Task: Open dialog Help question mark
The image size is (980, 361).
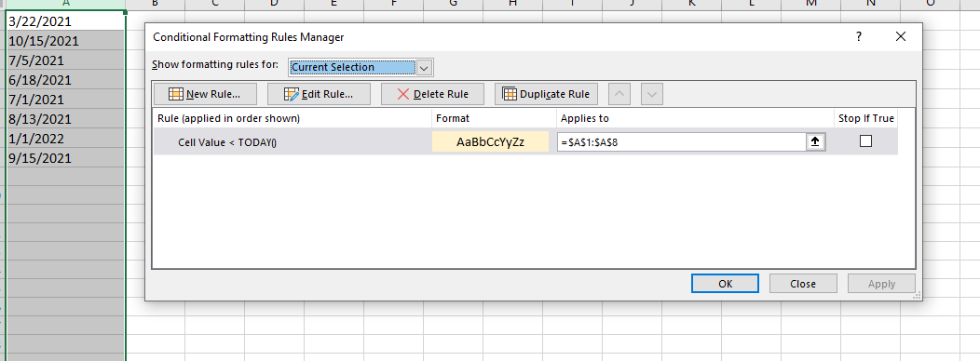Action: pyautogui.click(x=860, y=37)
